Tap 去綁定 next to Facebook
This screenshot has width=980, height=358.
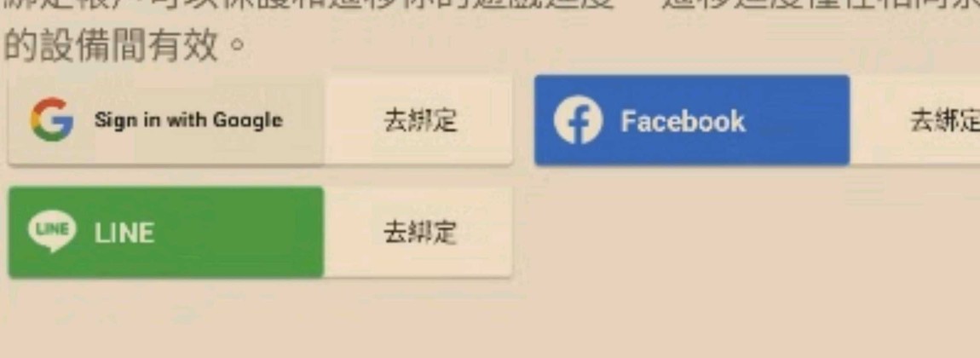coord(915,120)
